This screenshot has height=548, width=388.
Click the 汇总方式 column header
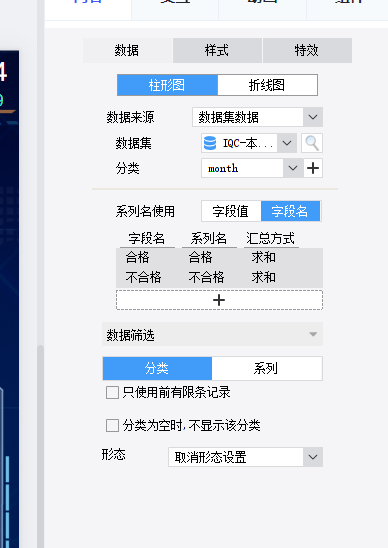pyautogui.click(x=271, y=239)
